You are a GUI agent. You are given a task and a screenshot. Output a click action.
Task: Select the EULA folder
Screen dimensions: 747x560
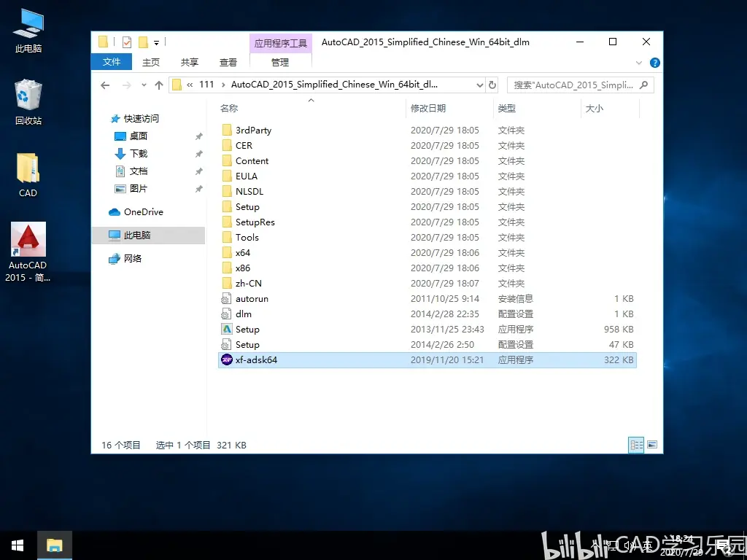(427, 176)
